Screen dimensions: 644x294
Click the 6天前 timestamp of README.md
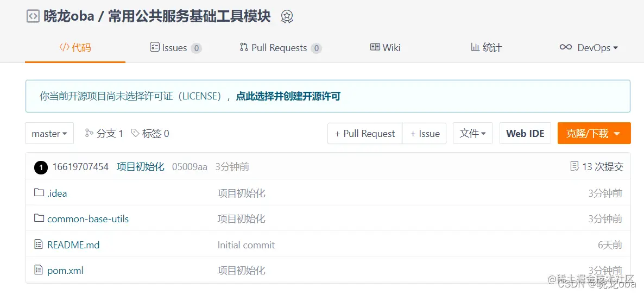[x=610, y=245]
